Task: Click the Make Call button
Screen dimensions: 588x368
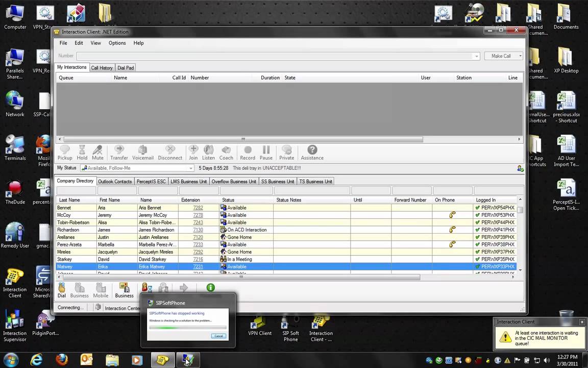Action: [x=501, y=56]
